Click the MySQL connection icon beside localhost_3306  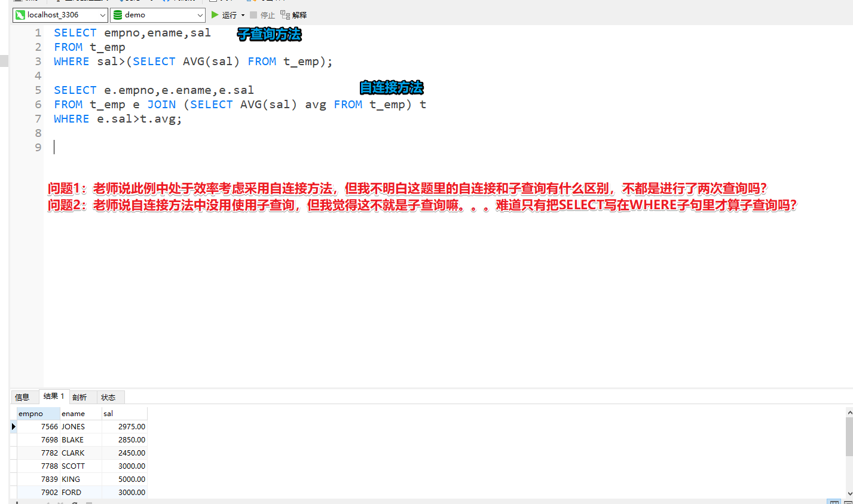[x=20, y=15]
